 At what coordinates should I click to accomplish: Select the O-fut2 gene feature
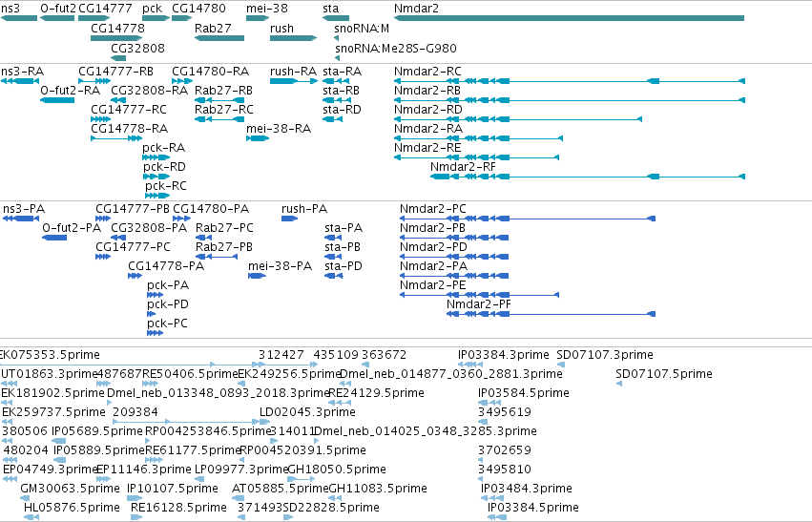[x=57, y=18]
